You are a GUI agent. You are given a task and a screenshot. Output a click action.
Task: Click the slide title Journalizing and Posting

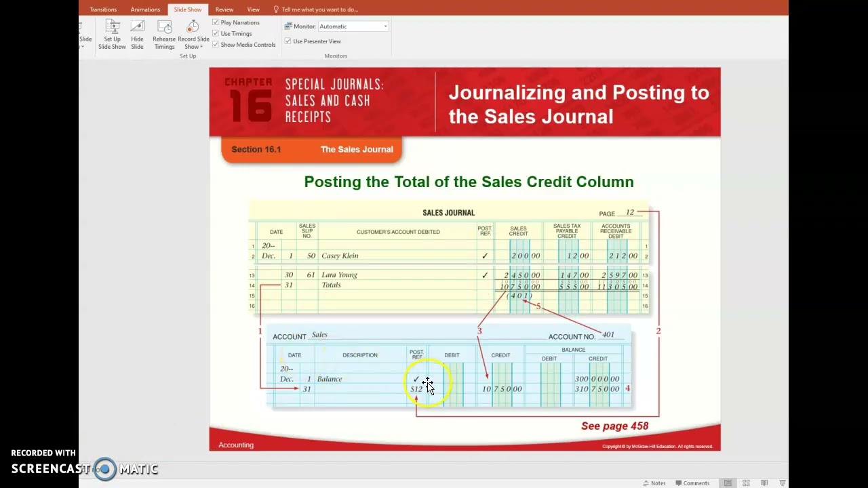[578, 104]
